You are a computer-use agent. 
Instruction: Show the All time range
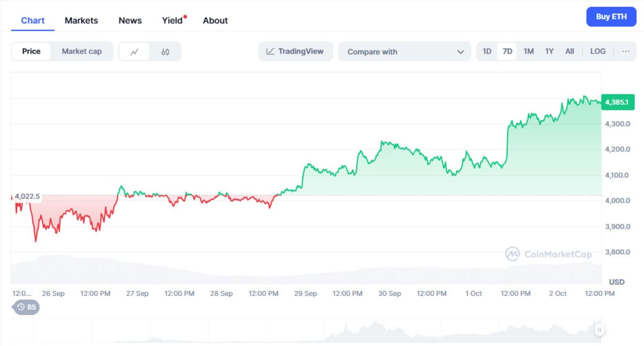coord(569,51)
